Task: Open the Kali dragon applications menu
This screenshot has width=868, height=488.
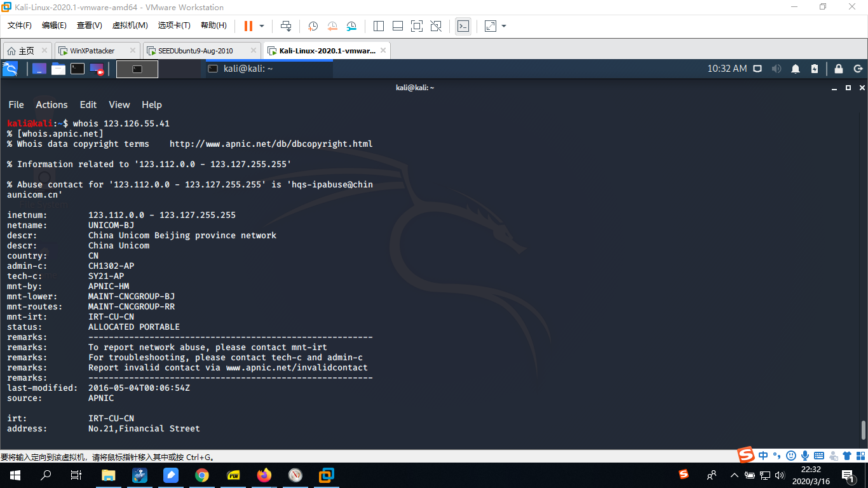Action: [10, 69]
